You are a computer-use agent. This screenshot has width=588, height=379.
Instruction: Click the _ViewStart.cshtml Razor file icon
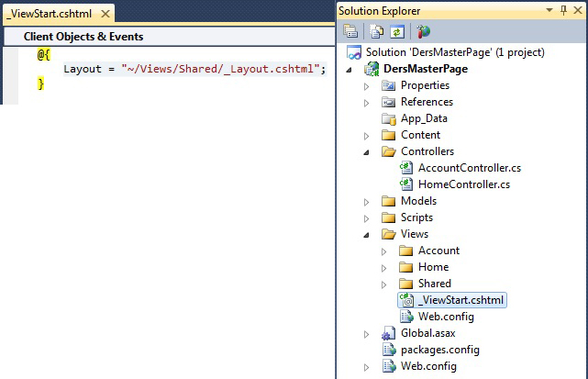tap(406, 300)
